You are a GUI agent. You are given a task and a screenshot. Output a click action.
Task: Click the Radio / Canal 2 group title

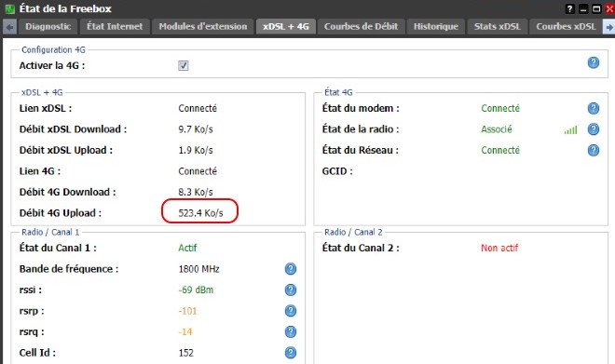pos(353,232)
